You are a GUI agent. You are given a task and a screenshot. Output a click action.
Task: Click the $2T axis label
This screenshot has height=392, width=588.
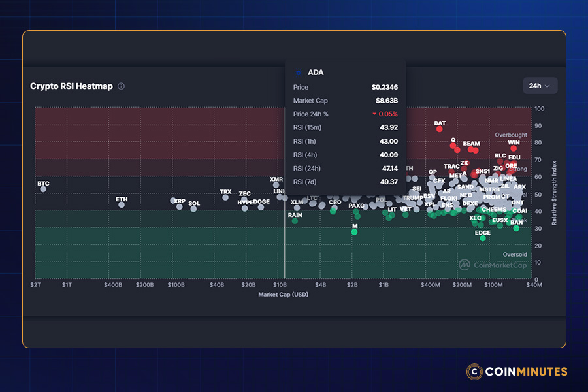coord(36,285)
